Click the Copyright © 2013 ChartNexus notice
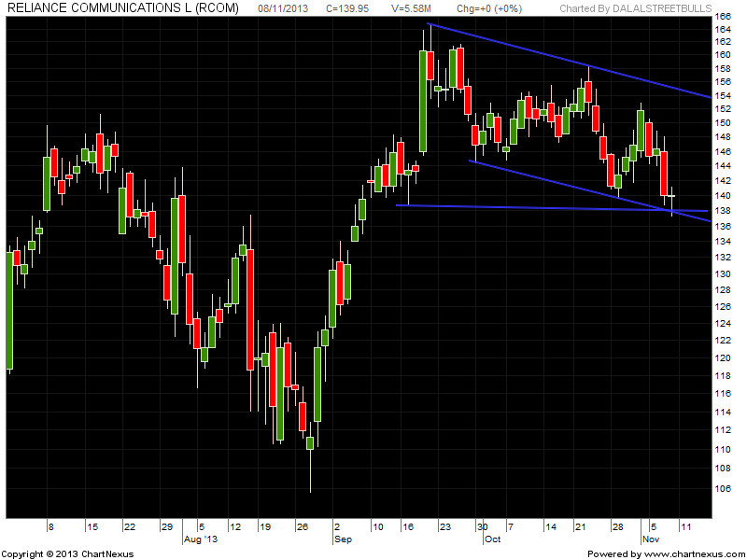This screenshot has width=747, height=560. [x=67, y=554]
